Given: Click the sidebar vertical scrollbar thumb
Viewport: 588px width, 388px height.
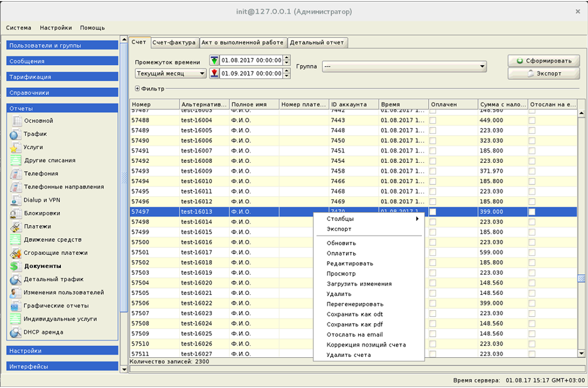Looking at the screenshot, I should pyautogui.click(x=124, y=178).
